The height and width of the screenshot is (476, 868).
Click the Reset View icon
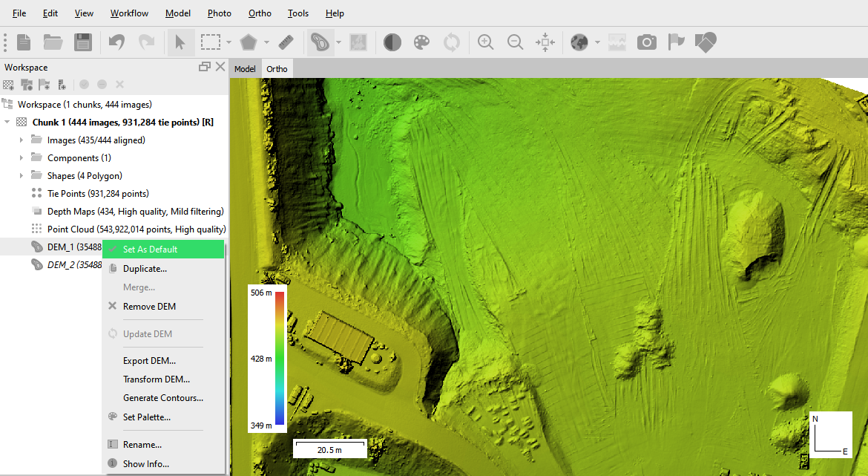(x=545, y=42)
